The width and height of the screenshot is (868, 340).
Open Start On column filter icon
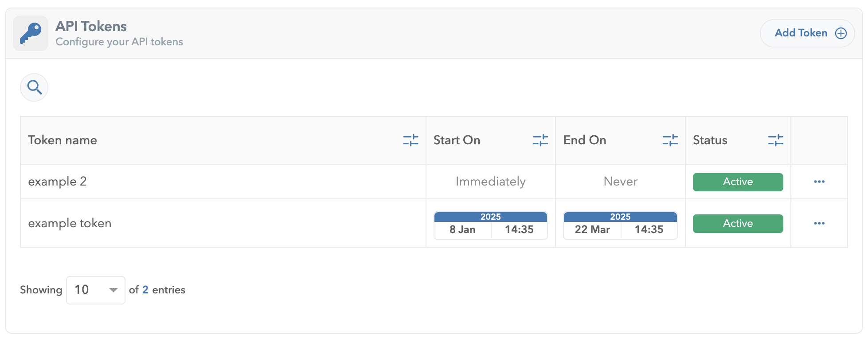click(x=540, y=140)
